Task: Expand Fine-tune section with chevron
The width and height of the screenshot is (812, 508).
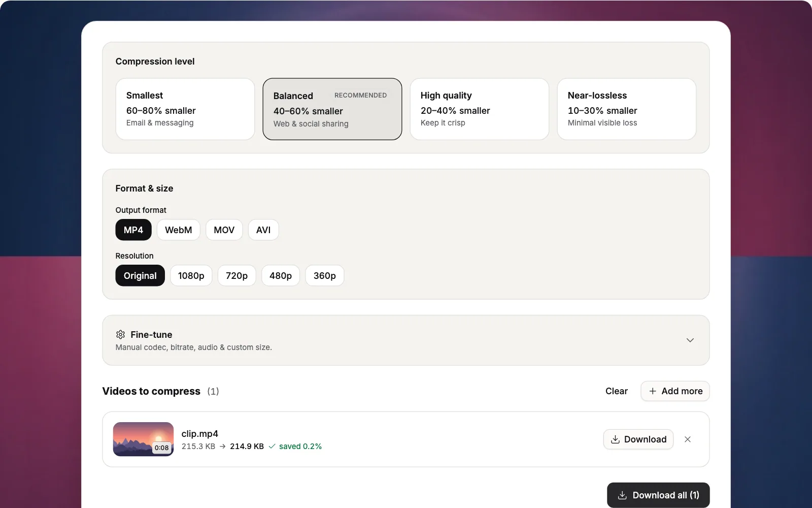Action: 690,340
